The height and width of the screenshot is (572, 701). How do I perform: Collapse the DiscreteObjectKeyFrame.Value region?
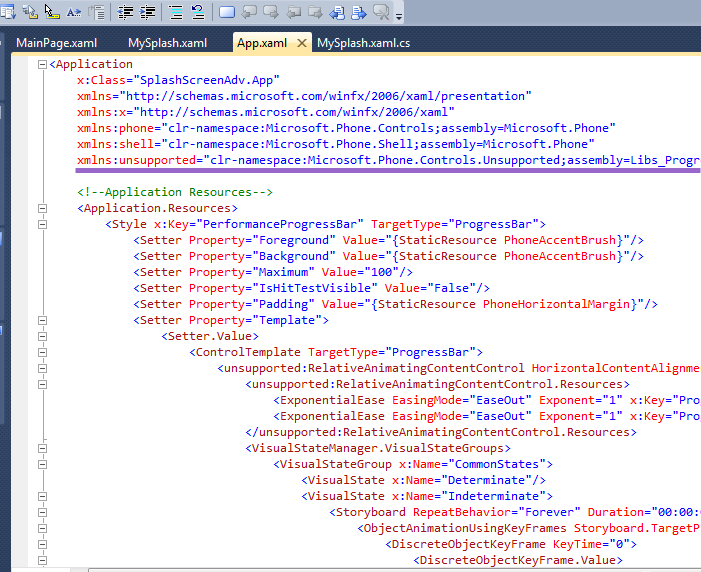pyautogui.click(x=42, y=561)
